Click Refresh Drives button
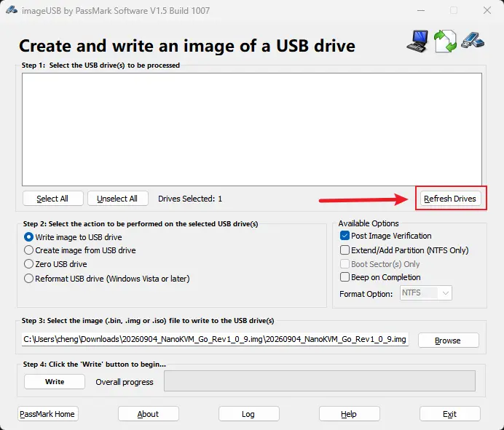This screenshot has width=504, height=430. click(x=450, y=199)
